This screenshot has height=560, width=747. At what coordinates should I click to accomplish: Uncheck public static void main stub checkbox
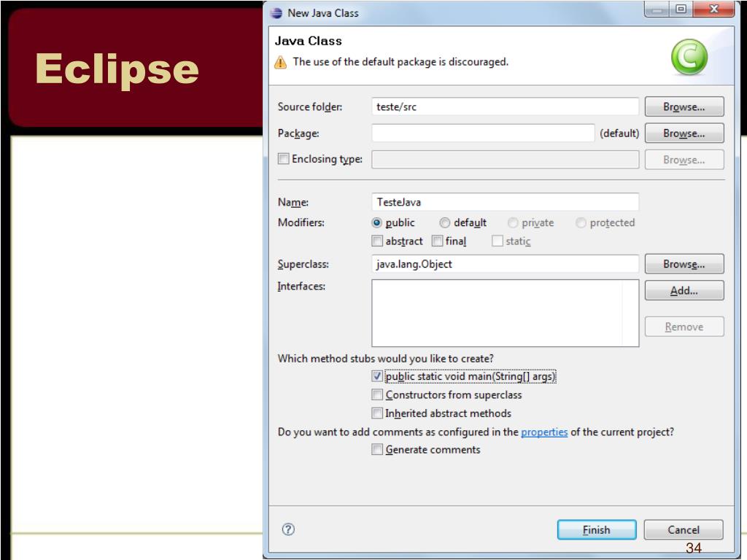point(377,376)
